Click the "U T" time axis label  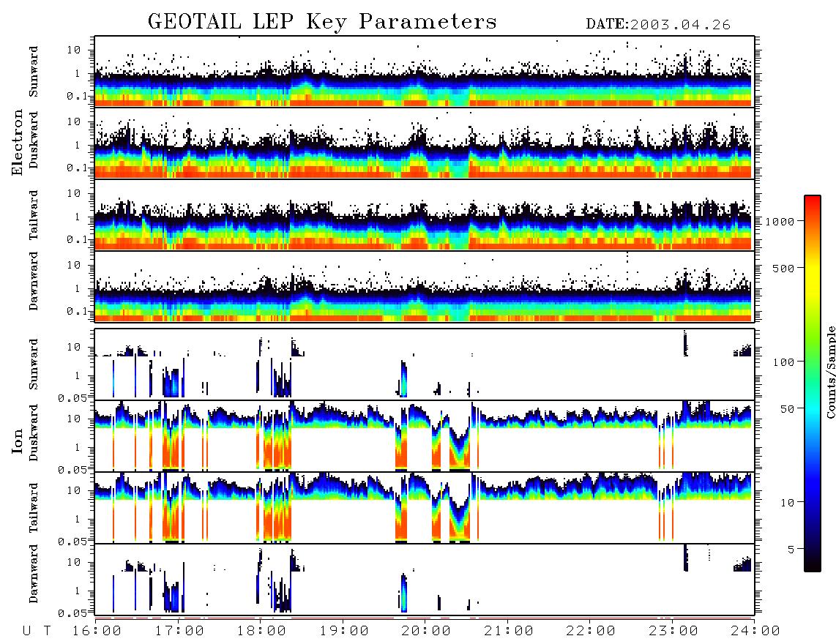click(x=37, y=632)
